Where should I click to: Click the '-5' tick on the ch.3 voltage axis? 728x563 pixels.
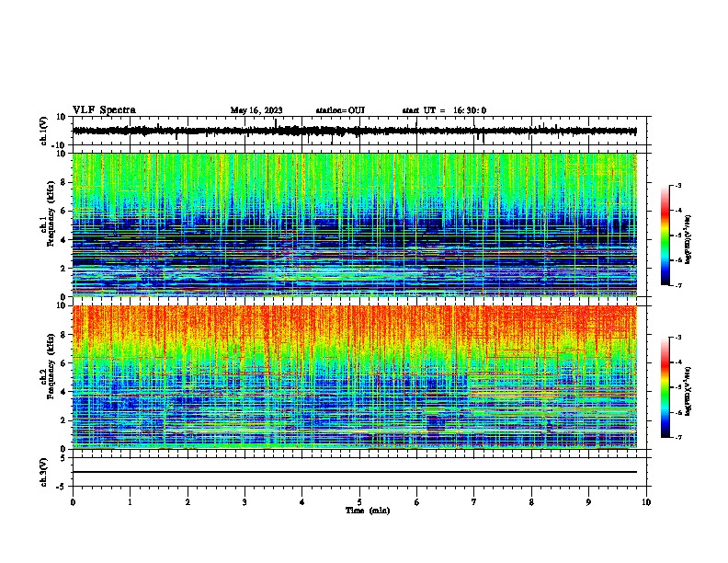[x=63, y=487]
